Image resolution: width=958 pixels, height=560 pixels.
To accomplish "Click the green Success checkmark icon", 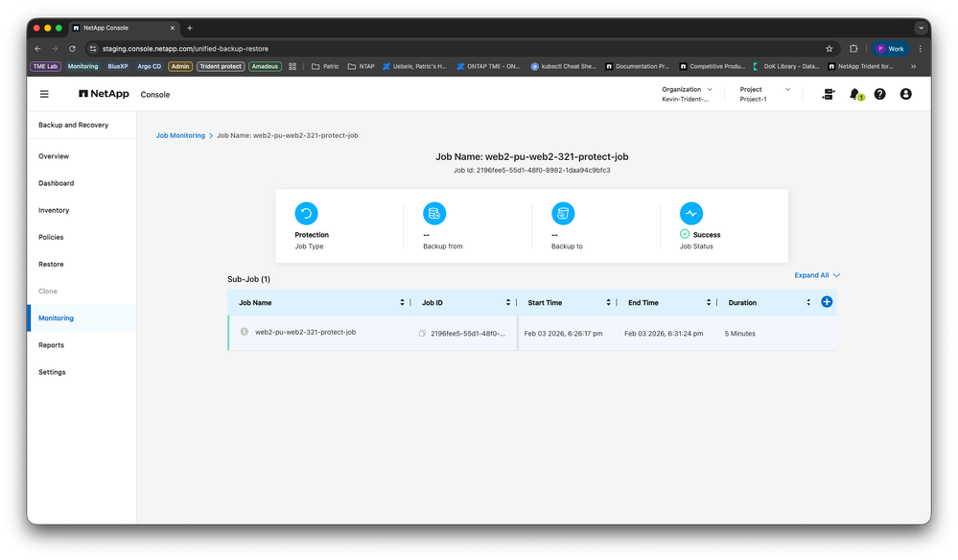I will (x=685, y=234).
